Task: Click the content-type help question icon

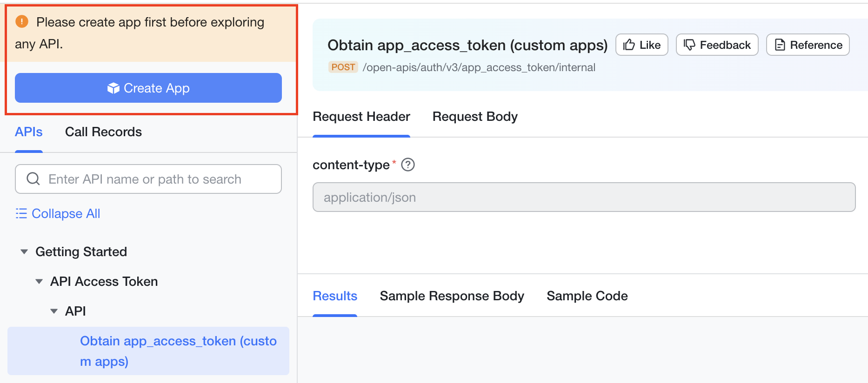Action: pyautogui.click(x=408, y=165)
